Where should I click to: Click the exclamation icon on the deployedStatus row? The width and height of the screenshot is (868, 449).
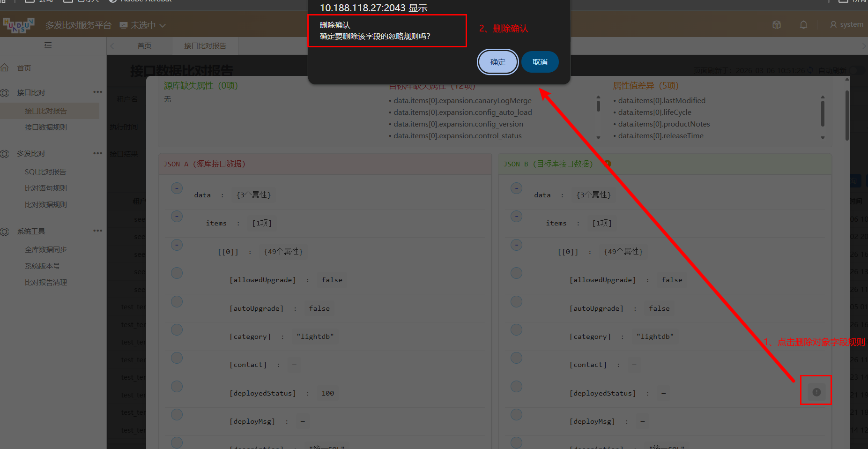pyautogui.click(x=816, y=392)
